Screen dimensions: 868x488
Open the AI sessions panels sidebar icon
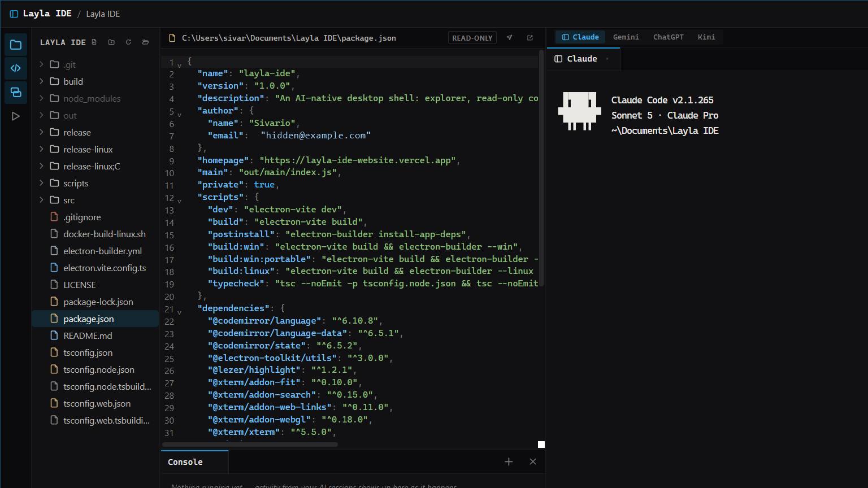click(x=16, y=92)
